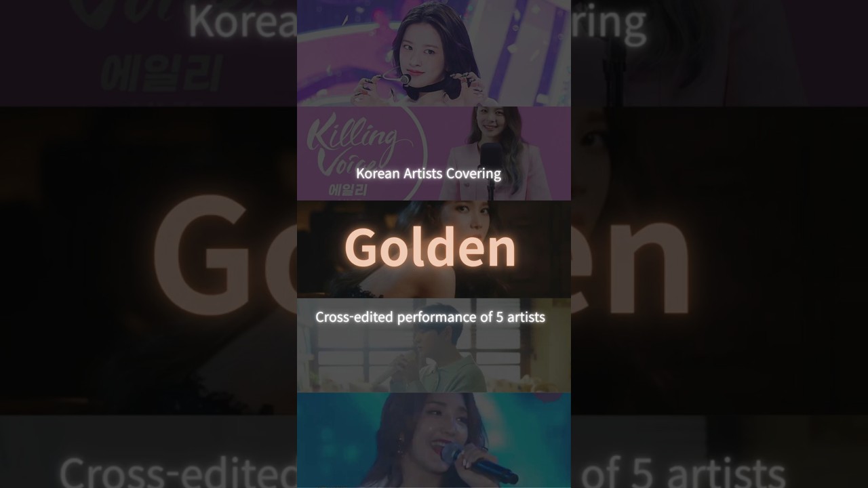Select the sharp 에일리 text under Killing Voice

click(347, 190)
